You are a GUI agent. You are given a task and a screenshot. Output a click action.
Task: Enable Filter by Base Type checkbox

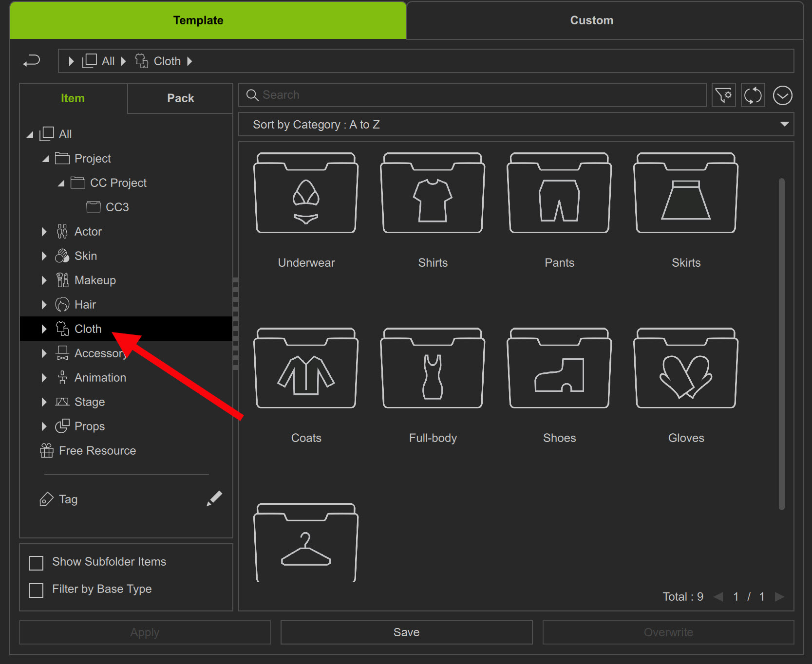pos(36,590)
